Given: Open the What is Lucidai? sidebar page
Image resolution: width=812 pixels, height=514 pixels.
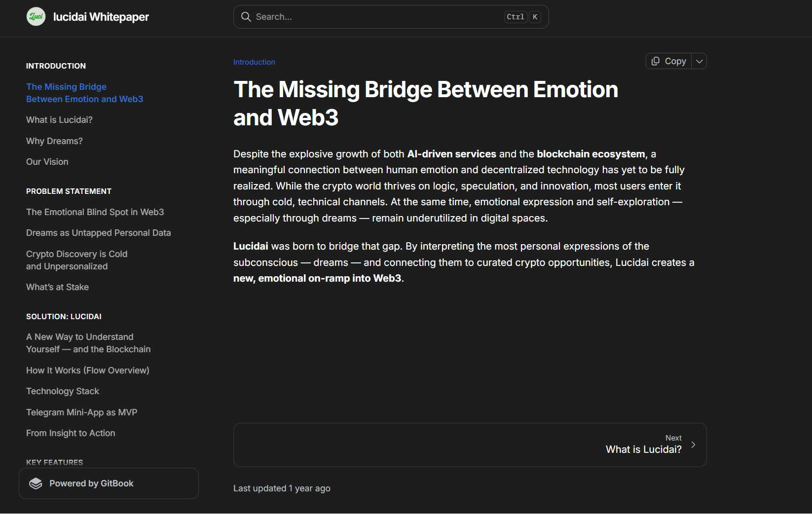Looking at the screenshot, I should (x=59, y=120).
